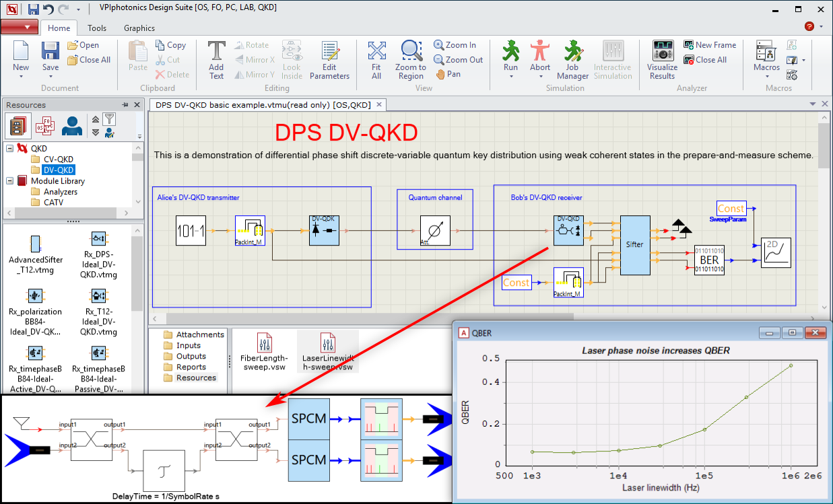Select the CATV folder in tree
Image resolution: width=833 pixels, height=504 pixels.
coord(46,203)
